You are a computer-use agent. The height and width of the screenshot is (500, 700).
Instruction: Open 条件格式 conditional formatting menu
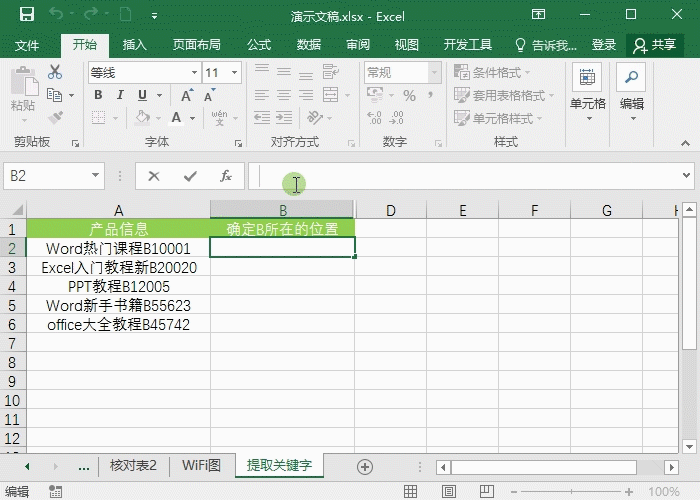[x=492, y=72]
